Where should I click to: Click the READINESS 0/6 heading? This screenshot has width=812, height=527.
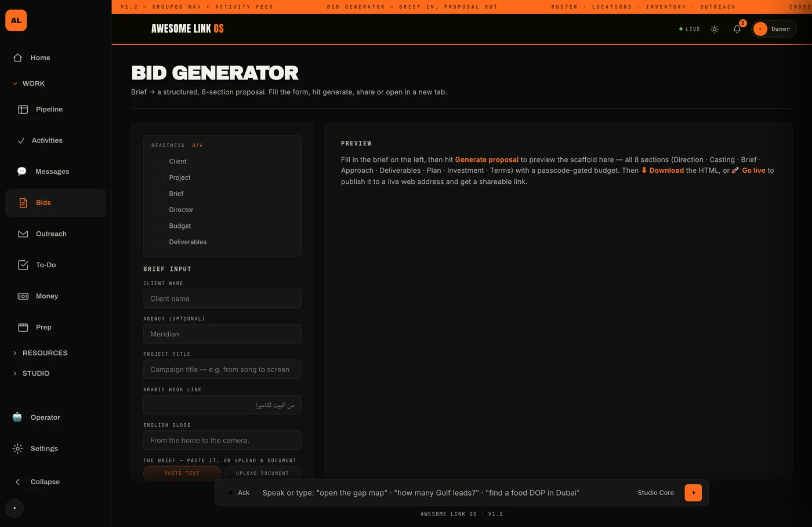pyautogui.click(x=177, y=146)
